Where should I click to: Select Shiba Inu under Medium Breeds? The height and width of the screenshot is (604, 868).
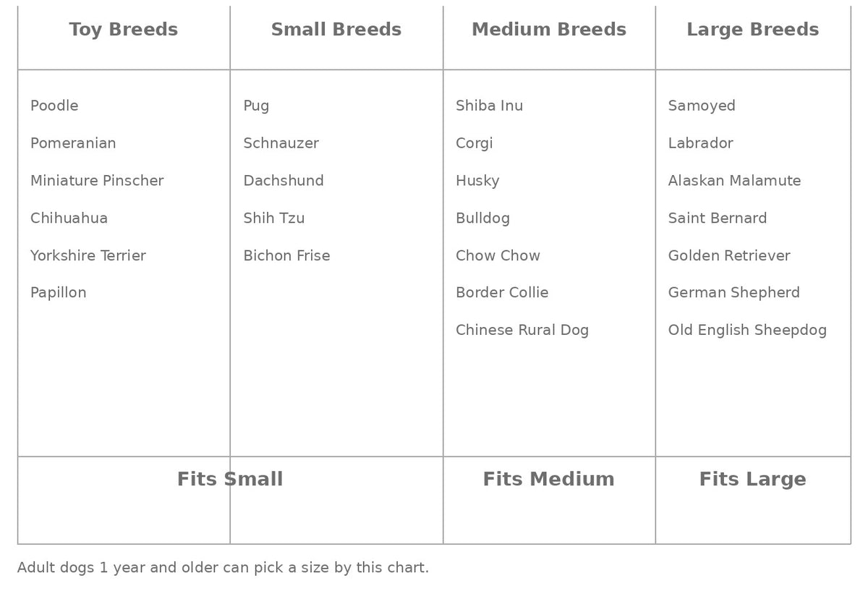[489, 106]
